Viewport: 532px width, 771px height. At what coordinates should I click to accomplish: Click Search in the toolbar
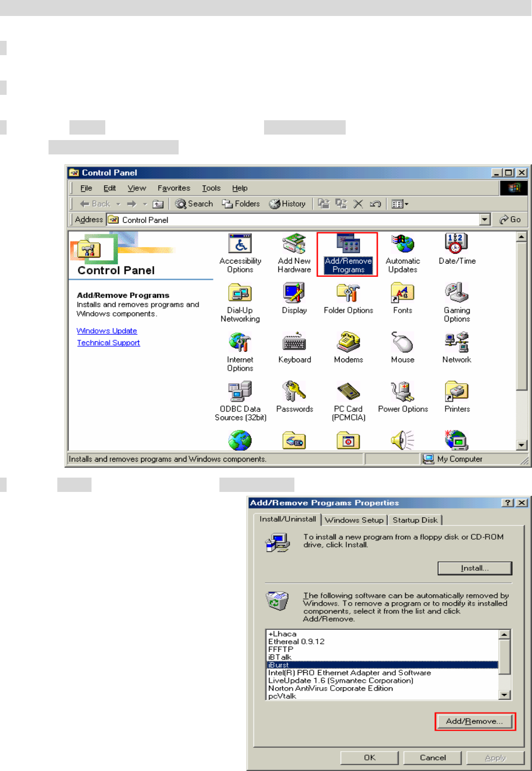(194, 204)
